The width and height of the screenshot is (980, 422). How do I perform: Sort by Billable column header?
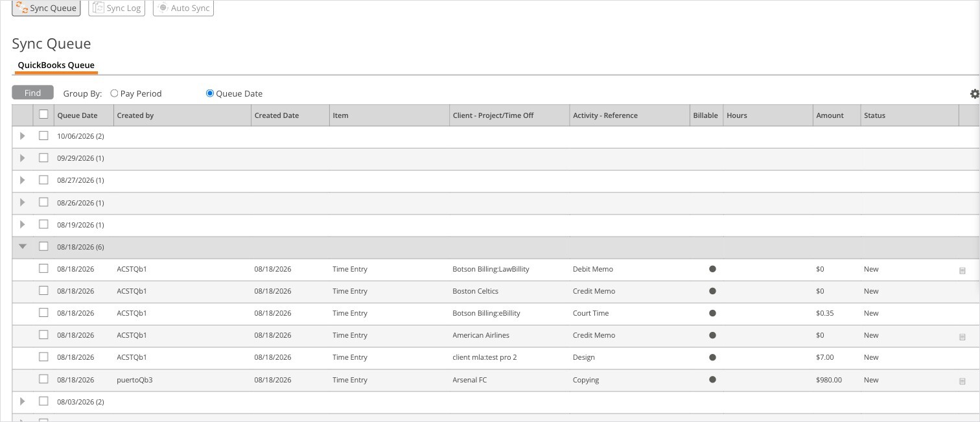click(706, 115)
